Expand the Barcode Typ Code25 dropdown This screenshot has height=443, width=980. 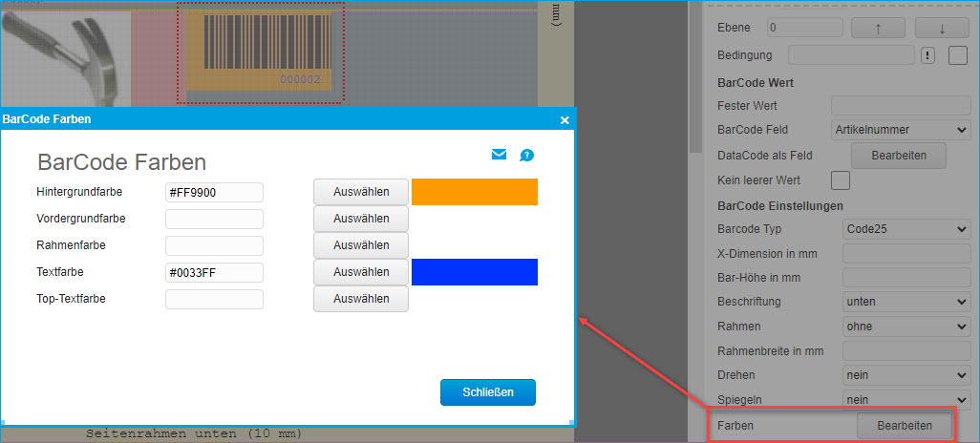pyautogui.click(x=905, y=229)
